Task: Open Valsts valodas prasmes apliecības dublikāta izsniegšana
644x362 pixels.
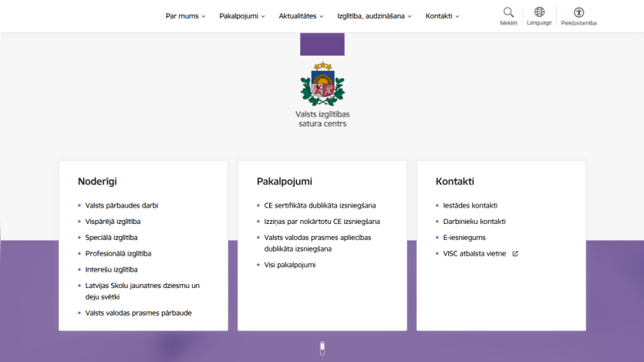Action: pyautogui.click(x=318, y=243)
